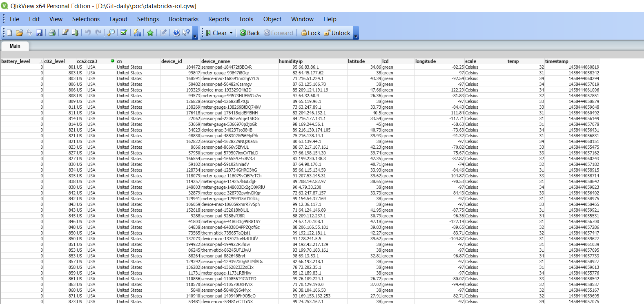The width and height of the screenshot is (644, 304).
Task: Create a new document with the New icon
Action: point(9,33)
